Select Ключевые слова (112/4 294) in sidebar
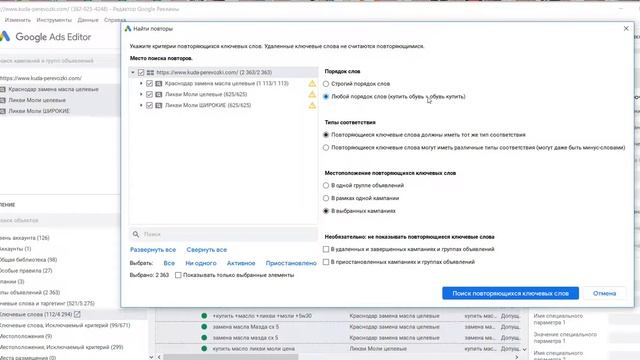Image resolution: width=640 pixels, height=360 pixels. 36,314
